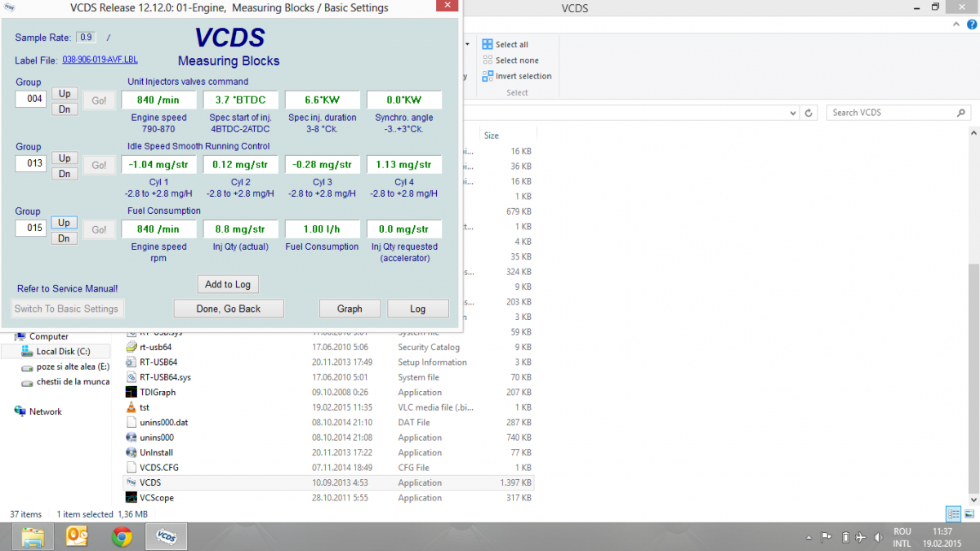The height and width of the screenshot is (551, 980).
Task: Open poze si alte alea (E:) drive
Action: pos(67,367)
